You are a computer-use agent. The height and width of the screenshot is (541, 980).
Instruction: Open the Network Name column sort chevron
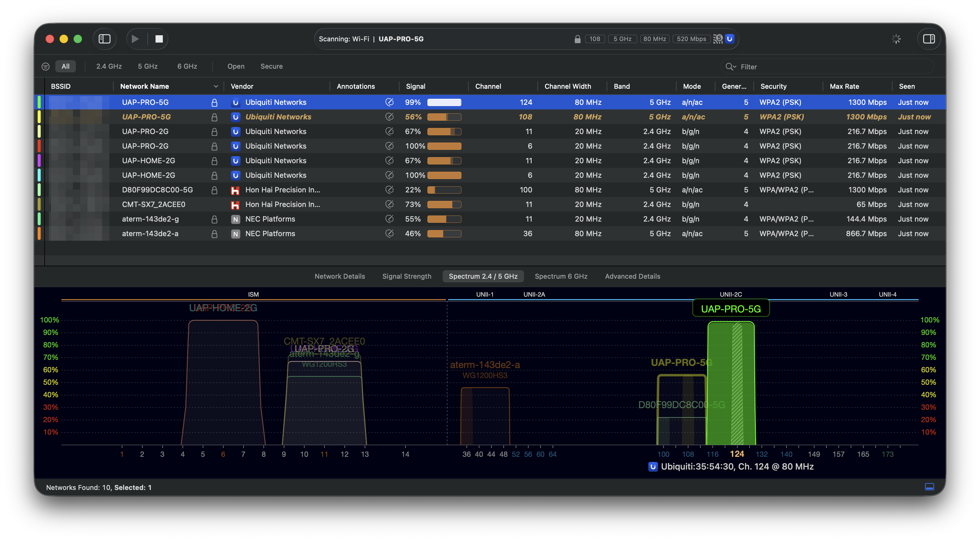pos(216,86)
